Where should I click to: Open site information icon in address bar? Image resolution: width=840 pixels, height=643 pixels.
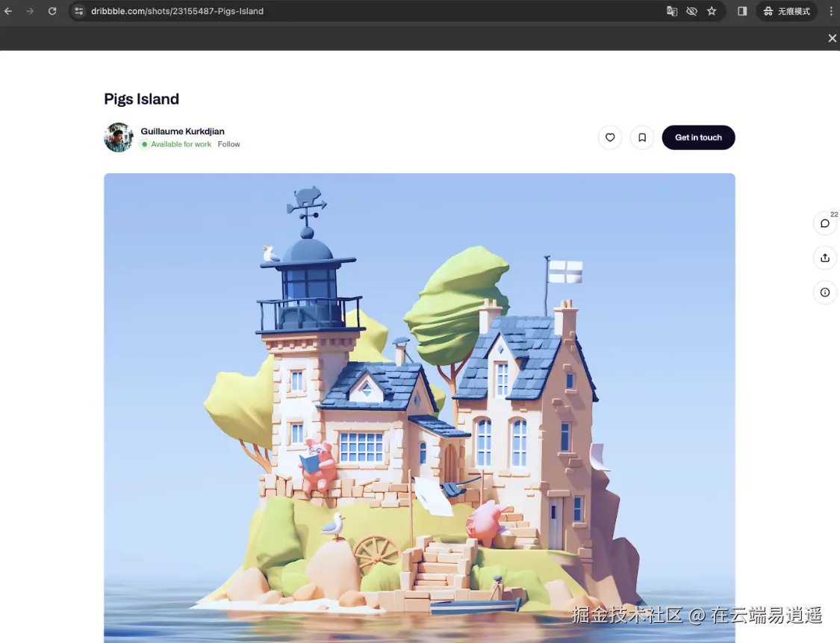(78, 11)
